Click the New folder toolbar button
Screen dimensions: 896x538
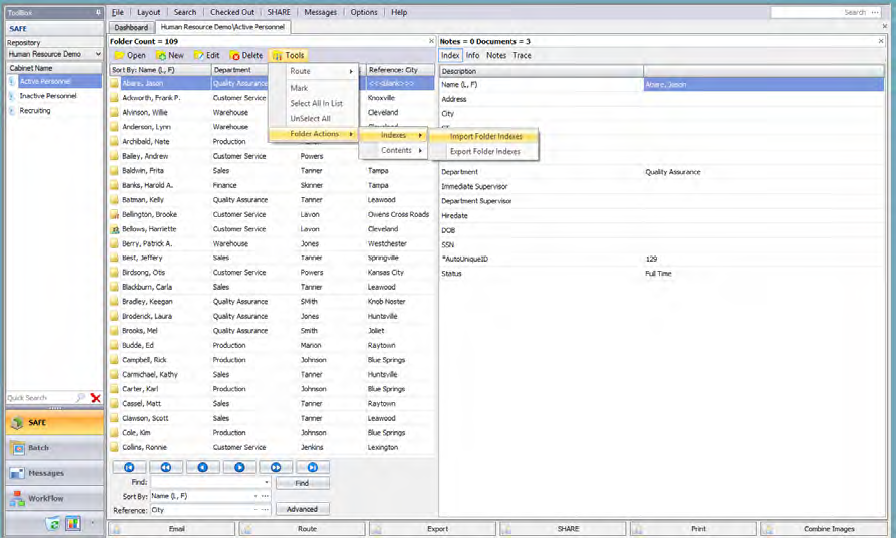(x=170, y=55)
